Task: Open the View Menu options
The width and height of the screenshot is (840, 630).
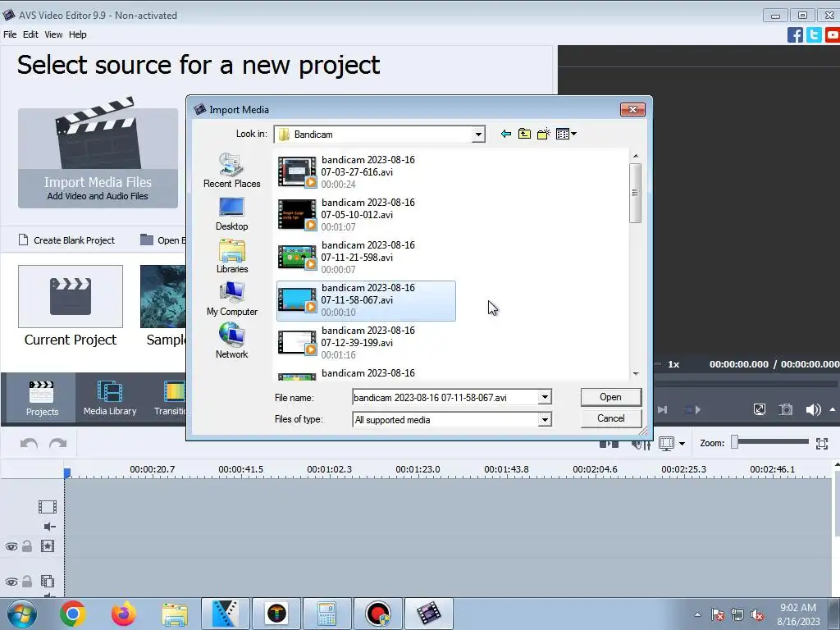Action: [566, 134]
